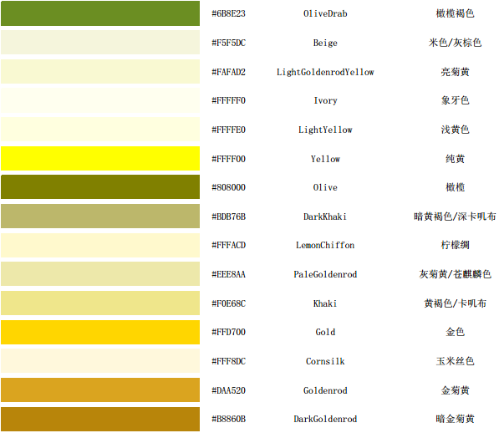Select Chinese label 暗金菊黄
The height and width of the screenshot is (433, 504).
pos(455,419)
